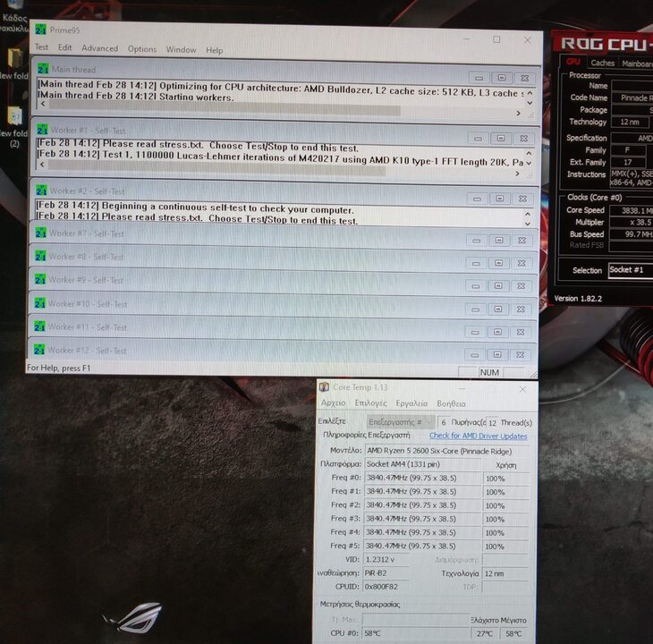The image size is (653, 644).
Task: Click Worker #1 horizontal scrollbar track
Action: pyautogui.click(x=279, y=168)
